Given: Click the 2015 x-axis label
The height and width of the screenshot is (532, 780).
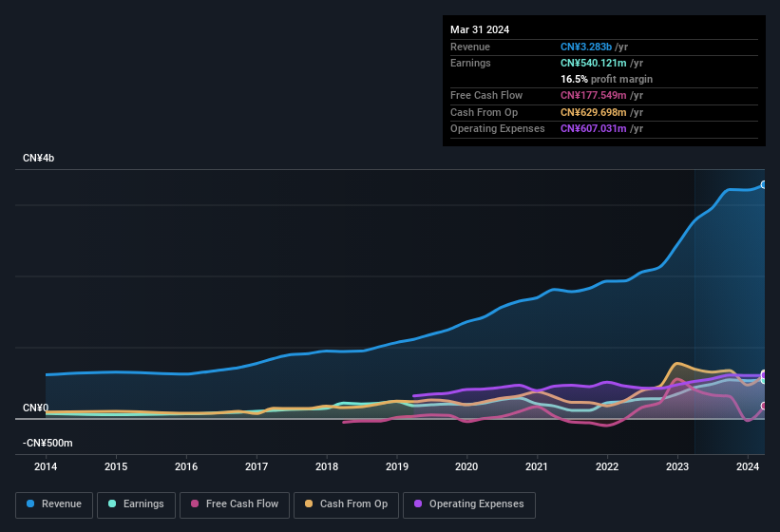Looking at the screenshot, I should (116, 466).
